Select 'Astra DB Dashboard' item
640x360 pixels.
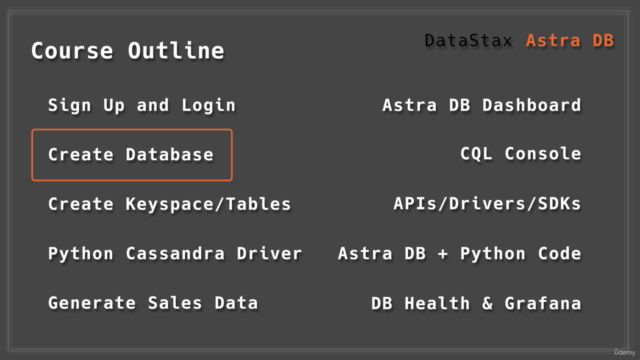click(482, 105)
